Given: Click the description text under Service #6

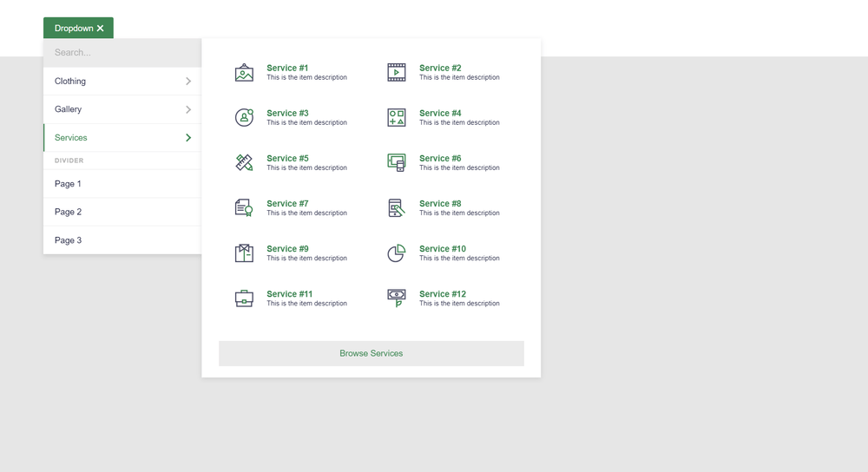Looking at the screenshot, I should (x=459, y=167).
